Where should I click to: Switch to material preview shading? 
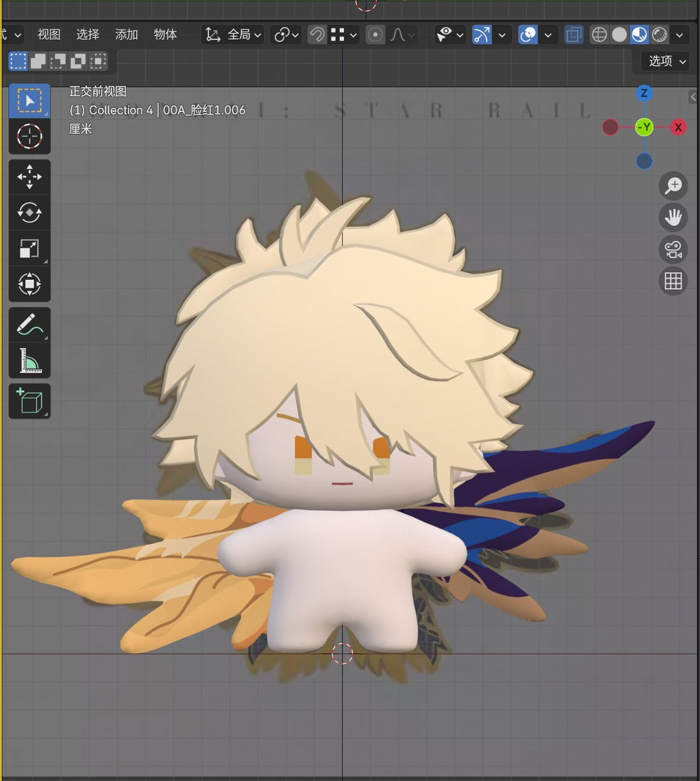pos(639,34)
